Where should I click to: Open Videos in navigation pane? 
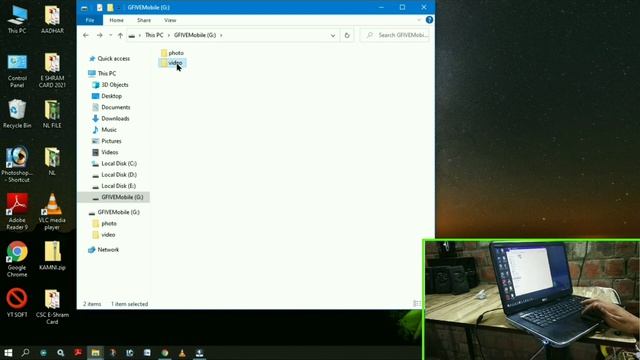click(x=105, y=152)
